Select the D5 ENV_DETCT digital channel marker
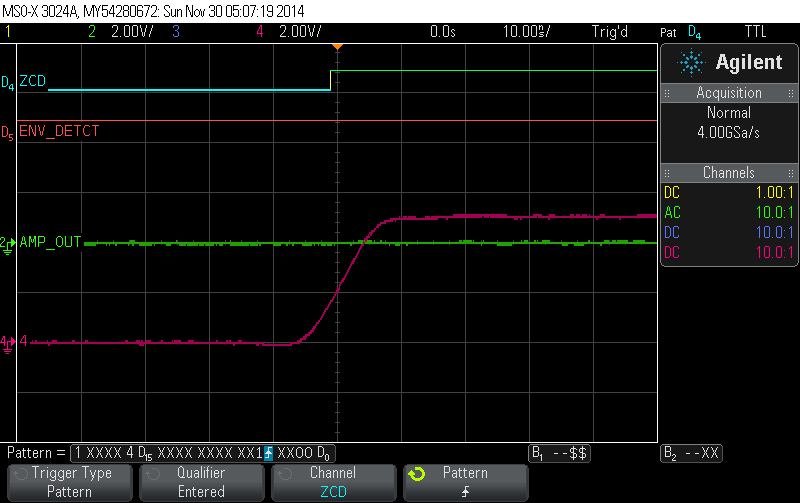This screenshot has width=800, height=503. (8, 131)
